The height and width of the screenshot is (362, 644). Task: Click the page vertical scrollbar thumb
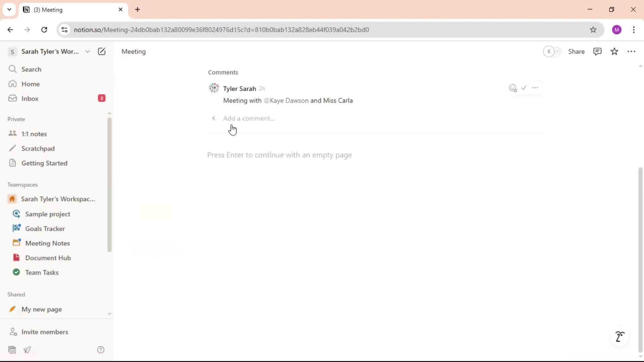(x=640, y=260)
